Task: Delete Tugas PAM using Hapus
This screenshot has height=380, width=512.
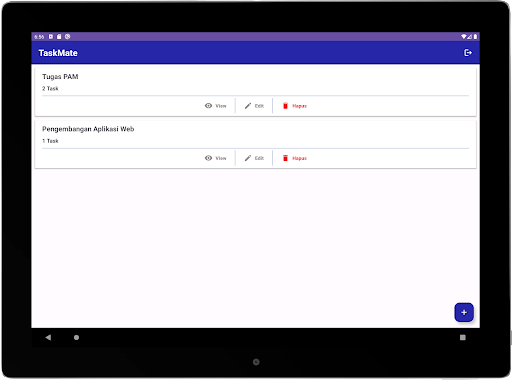Action: 295,106
